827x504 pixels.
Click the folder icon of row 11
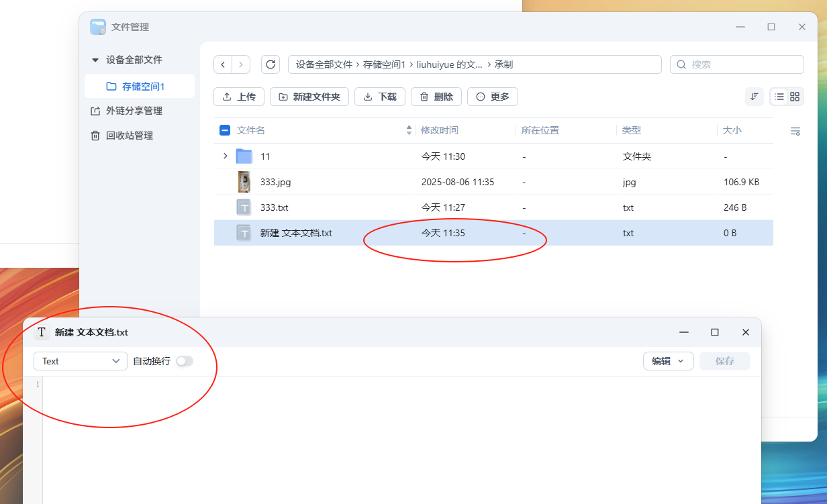(244, 156)
